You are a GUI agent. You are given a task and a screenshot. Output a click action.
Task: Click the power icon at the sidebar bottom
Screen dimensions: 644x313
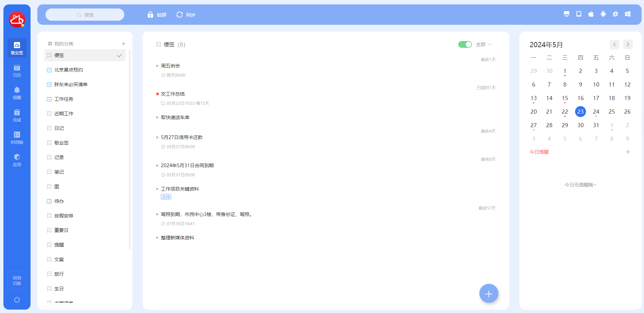17,300
